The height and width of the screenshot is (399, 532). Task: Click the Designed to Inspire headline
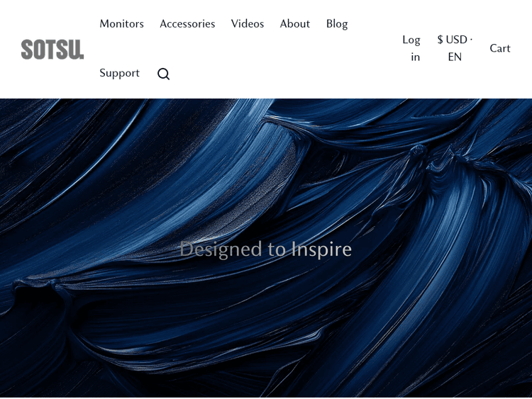pos(265,249)
